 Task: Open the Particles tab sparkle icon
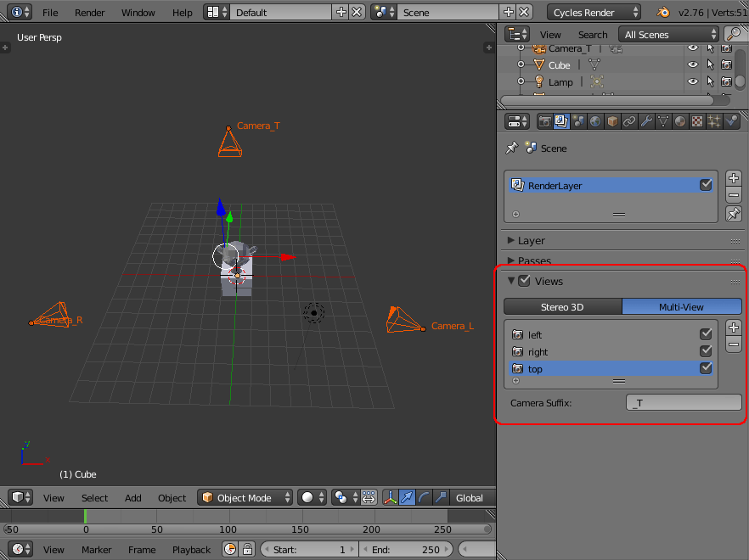pyautogui.click(x=714, y=121)
